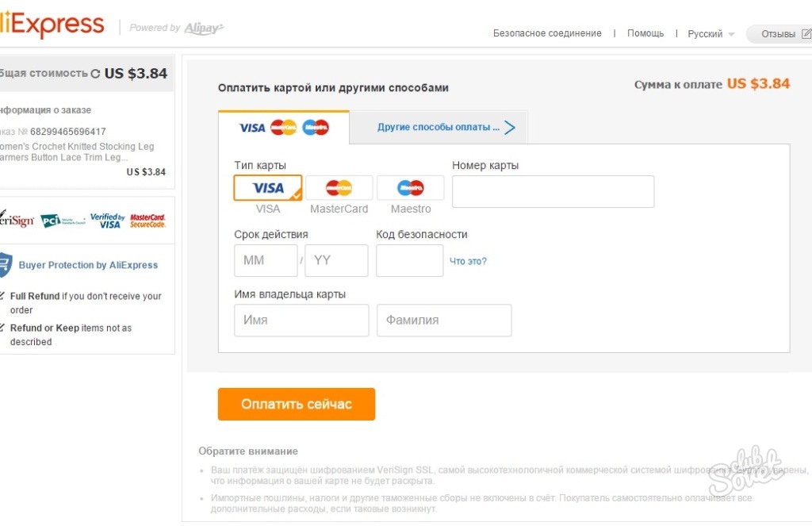Image resolution: width=812 pixels, height=526 pixels.
Task: Expand Другие способы оплаты chevron arrow
Action: pyautogui.click(x=510, y=128)
